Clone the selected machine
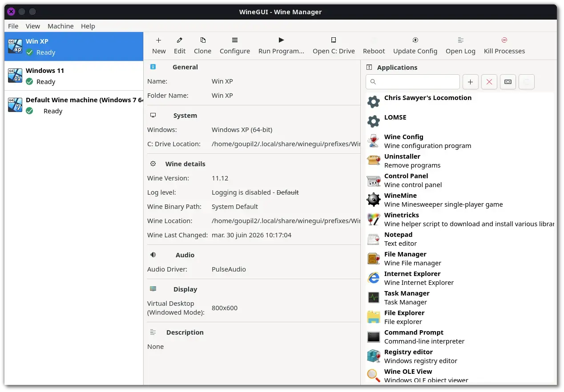 (203, 46)
